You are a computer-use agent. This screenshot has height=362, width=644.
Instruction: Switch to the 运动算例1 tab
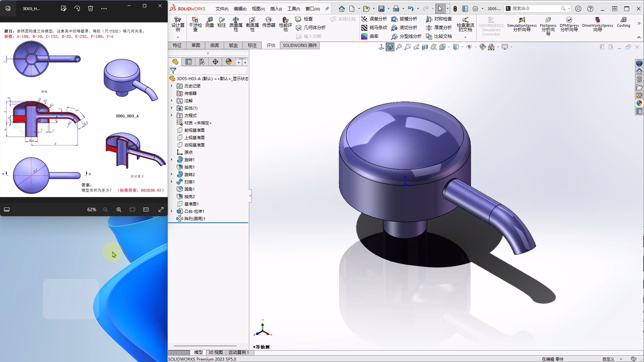point(238,353)
